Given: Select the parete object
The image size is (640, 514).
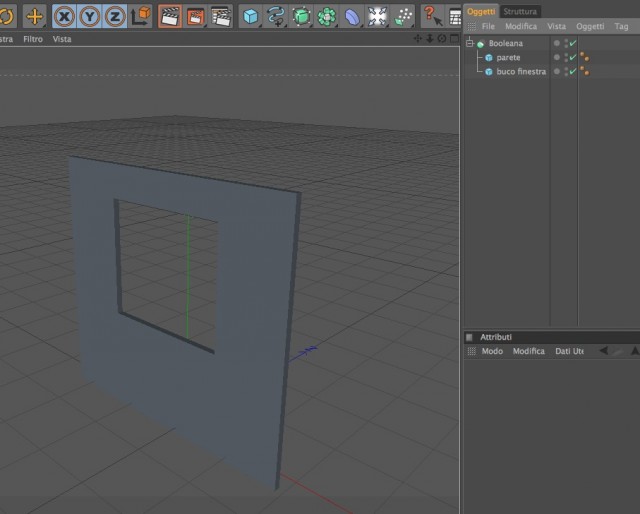Looking at the screenshot, I should tap(508, 58).
